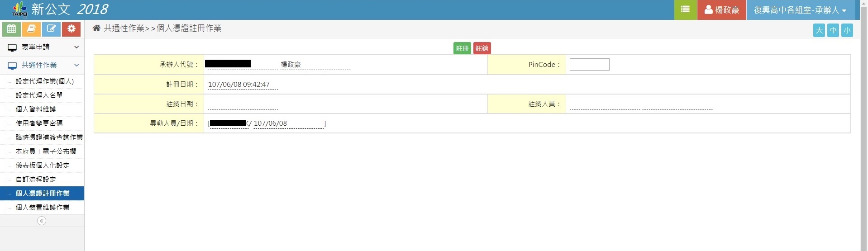Open 本府員工電子公布欄

(x=46, y=152)
